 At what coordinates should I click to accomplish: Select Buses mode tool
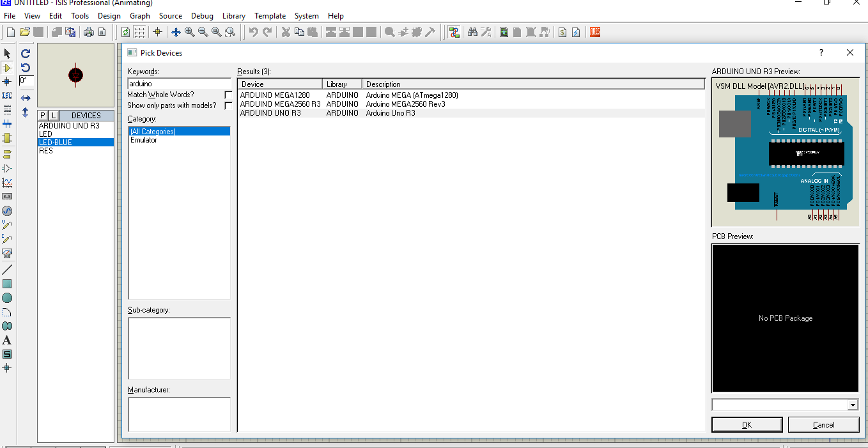pos(7,124)
